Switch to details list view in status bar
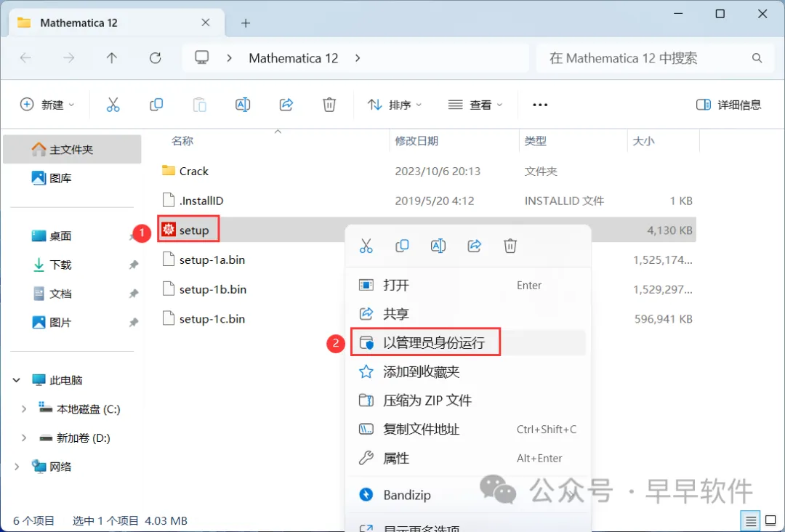 (750, 521)
